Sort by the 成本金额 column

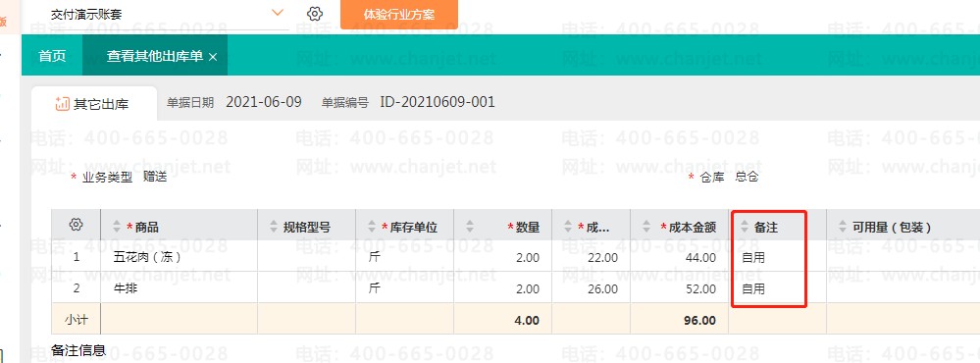tap(645, 228)
